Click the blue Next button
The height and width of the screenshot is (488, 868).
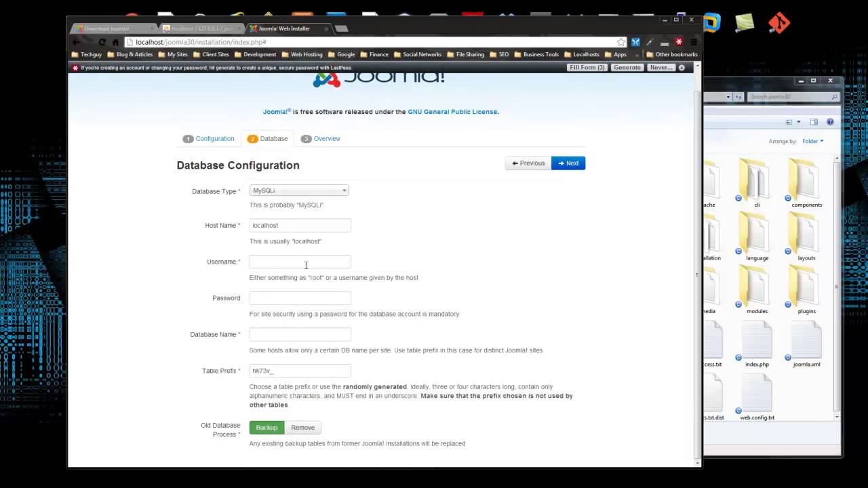point(568,163)
